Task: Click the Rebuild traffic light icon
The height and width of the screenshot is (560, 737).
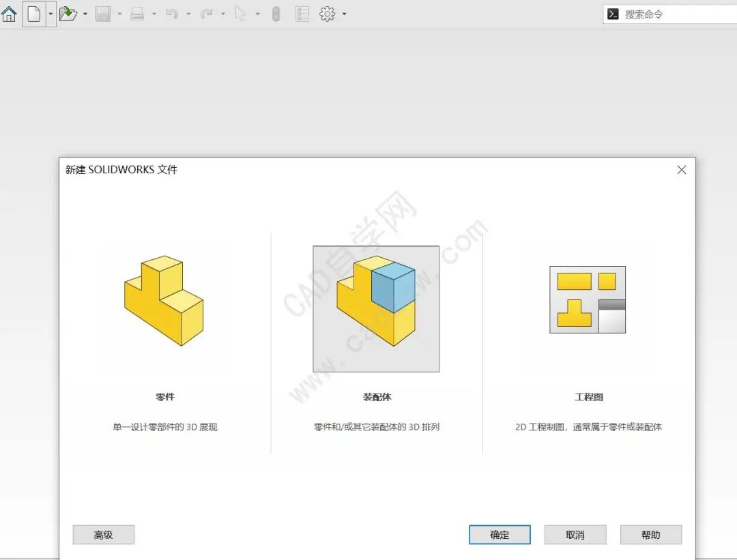Action: point(276,14)
